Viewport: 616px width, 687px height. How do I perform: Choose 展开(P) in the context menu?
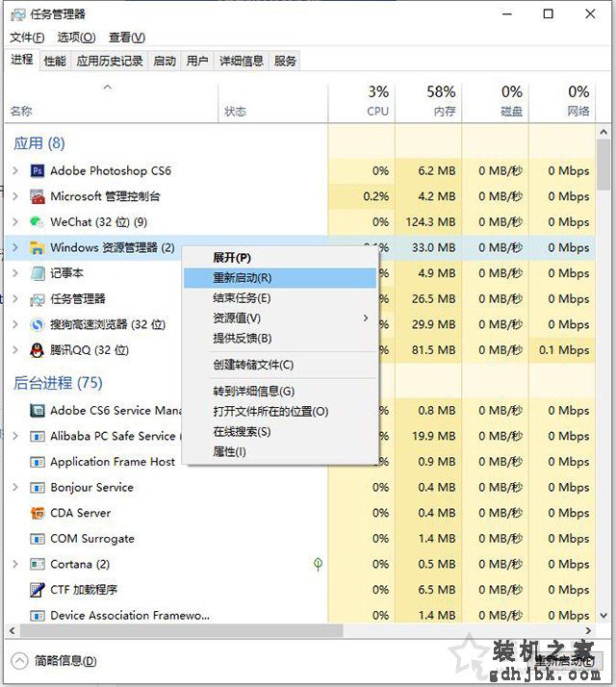point(280,258)
